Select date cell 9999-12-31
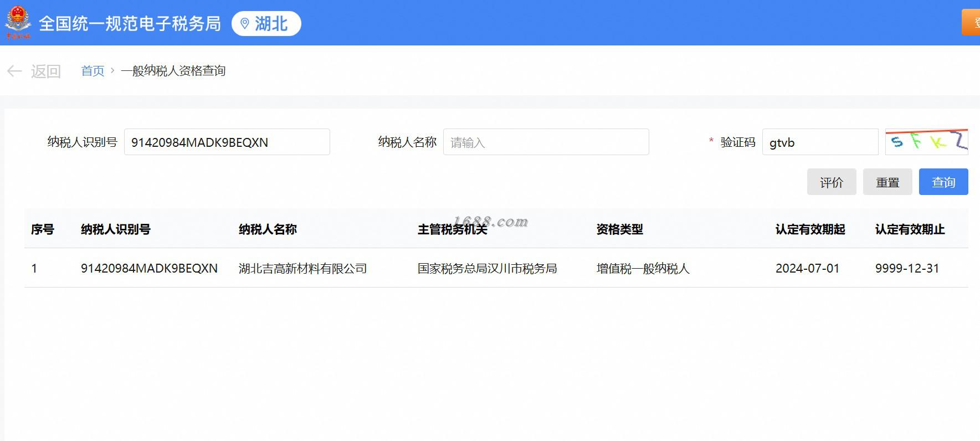The image size is (980, 441). (907, 268)
